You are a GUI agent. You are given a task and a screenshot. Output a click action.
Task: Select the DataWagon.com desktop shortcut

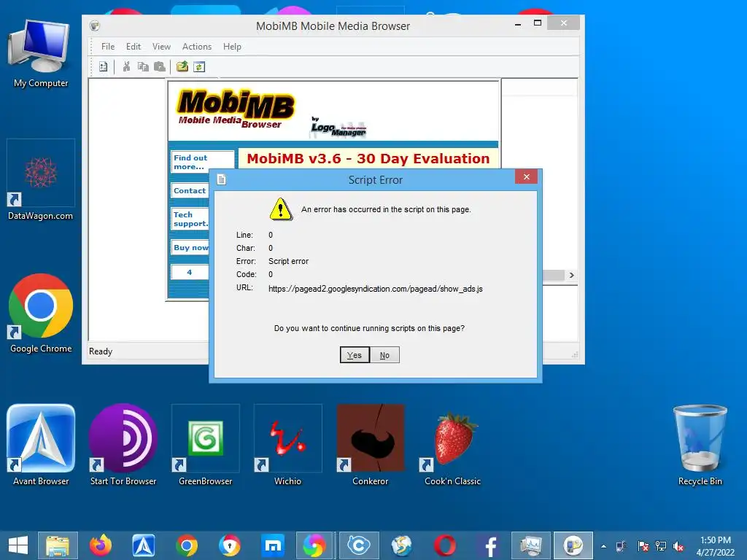tap(41, 180)
